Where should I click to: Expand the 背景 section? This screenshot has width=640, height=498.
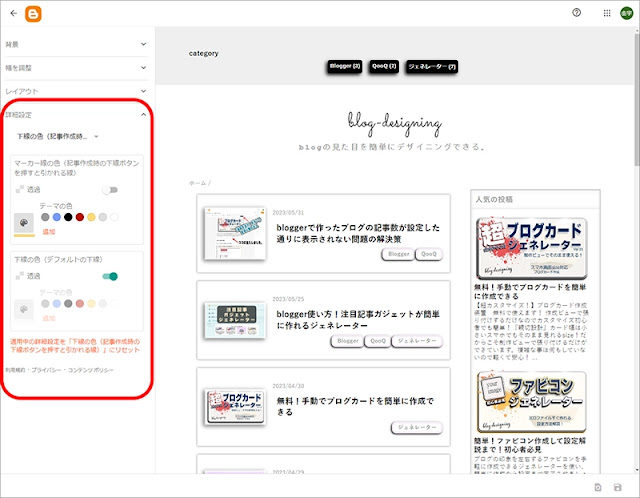[x=76, y=44]
